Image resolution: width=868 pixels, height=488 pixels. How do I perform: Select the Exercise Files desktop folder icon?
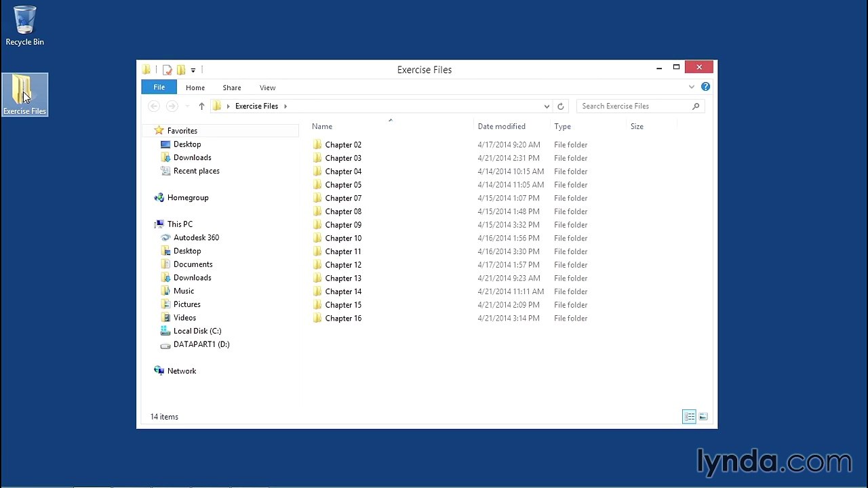tap(24, 94)
